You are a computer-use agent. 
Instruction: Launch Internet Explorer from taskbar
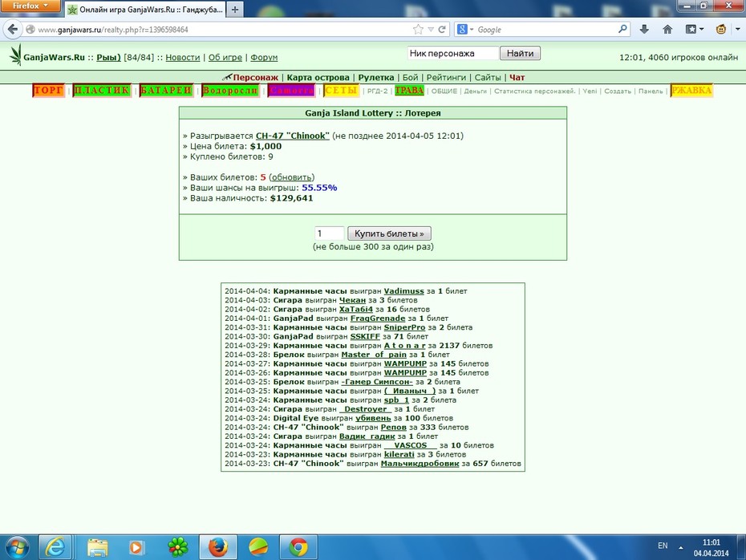pos(55,548)
